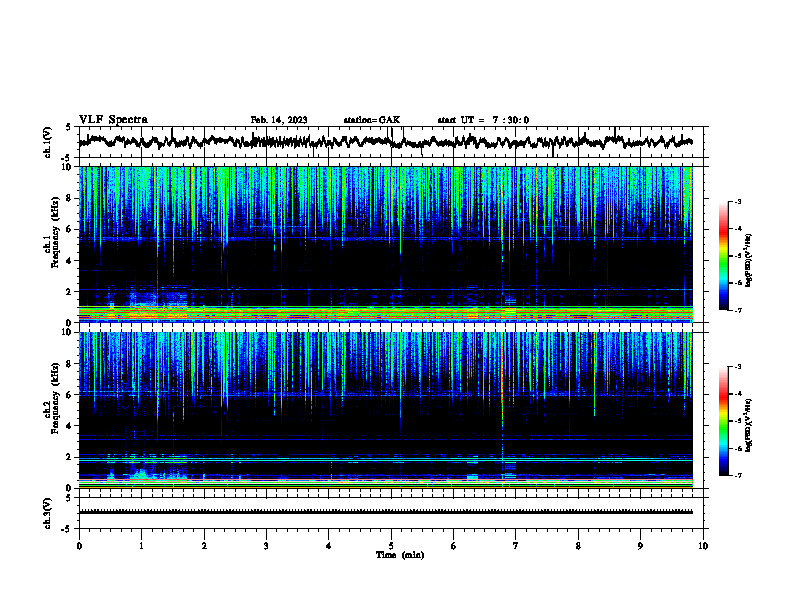The width and height of the screenshot is (792, 612).
Task: Click the time axis tick label '3'
Action: [x=266, y=546]
